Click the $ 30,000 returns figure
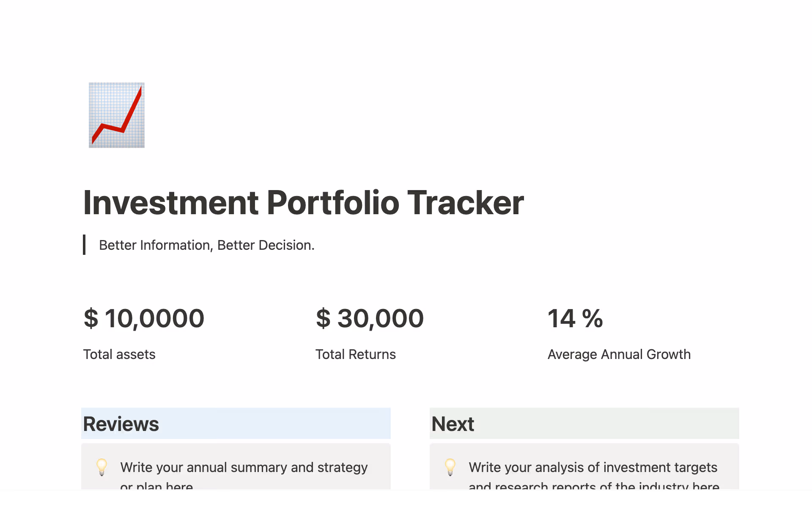 [370, 318]
